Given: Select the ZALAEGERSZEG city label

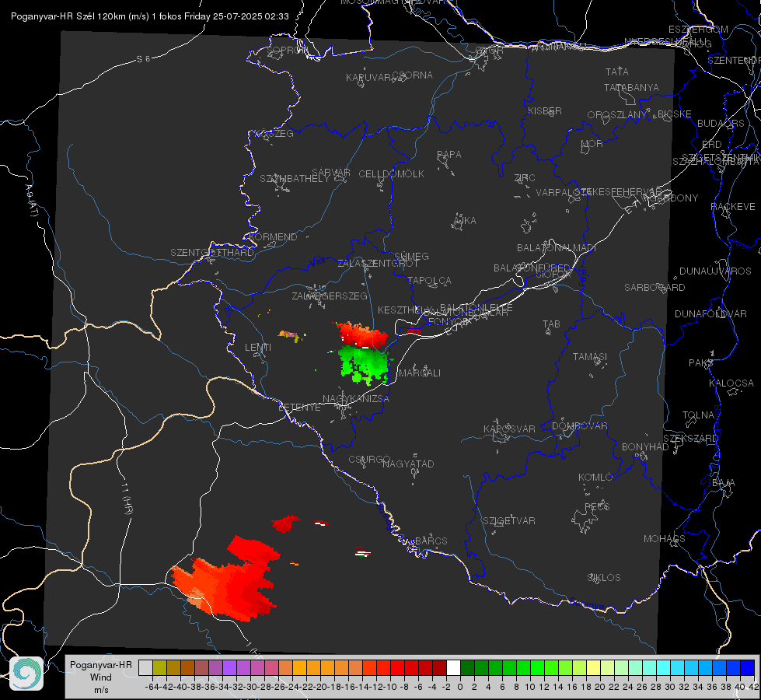Looking at the screenshot, I should pos(330,296).
